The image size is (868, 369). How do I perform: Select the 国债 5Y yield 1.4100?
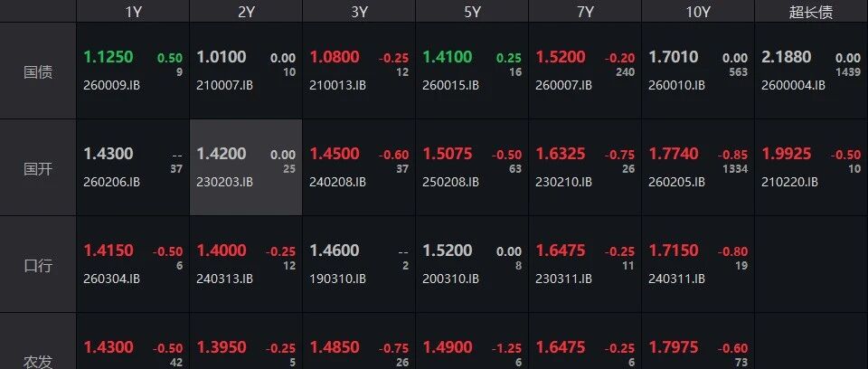pyautogui.click(x=448, y=56)
